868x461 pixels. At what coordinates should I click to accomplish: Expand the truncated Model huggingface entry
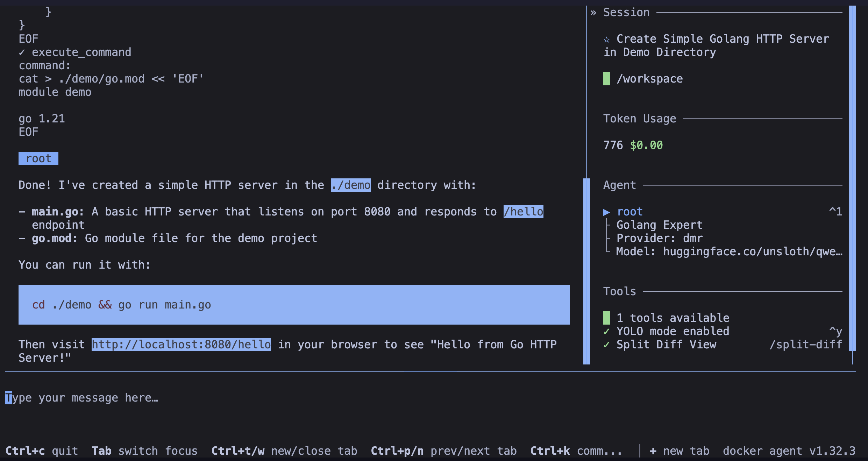click(x=729, y=251)
